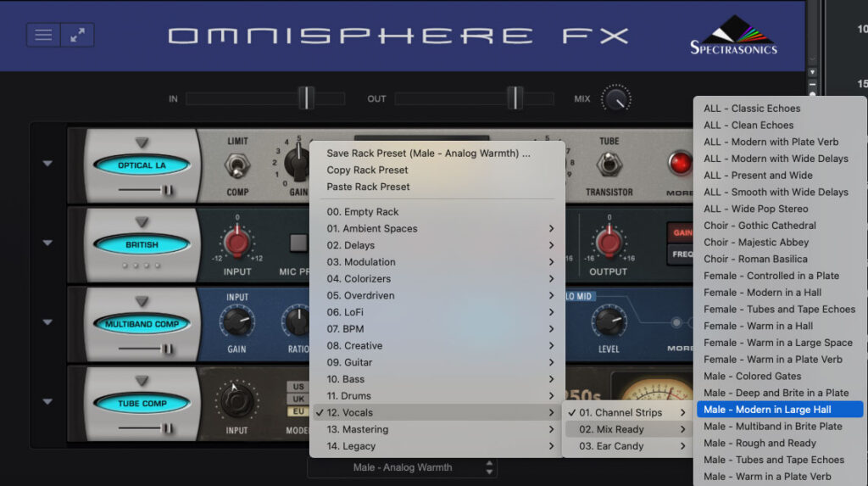Open the TUBE COMP effect selector
868x486 pixels.
142,403
